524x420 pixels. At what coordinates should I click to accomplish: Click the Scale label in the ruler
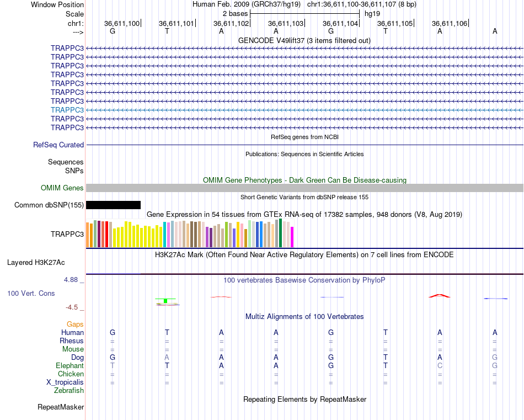[x=74, y=14]
